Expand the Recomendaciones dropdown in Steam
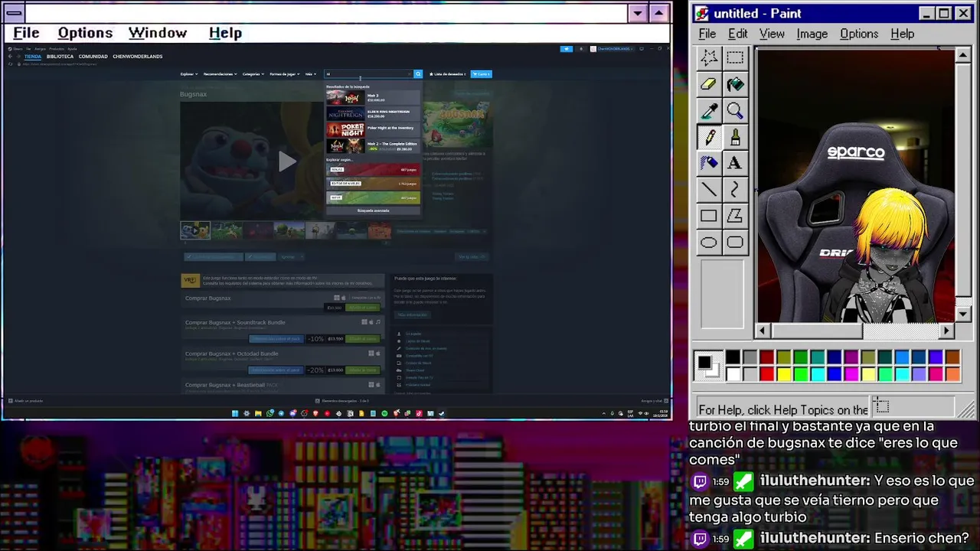Screen dimensions: 980x551 (x=220, y=74)
